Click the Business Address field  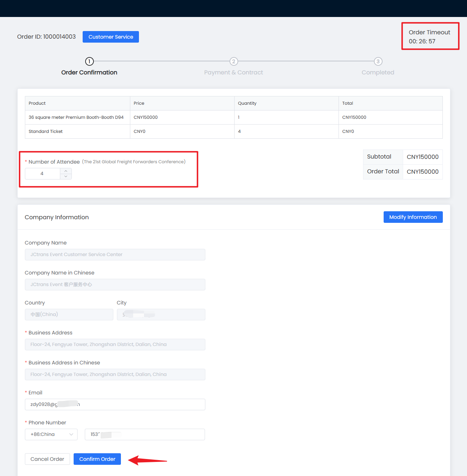click(x=115, y=345)
